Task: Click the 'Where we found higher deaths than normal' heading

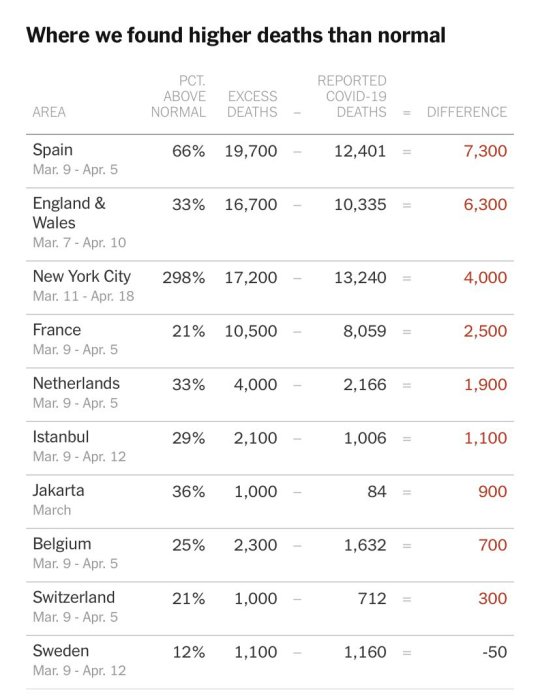Action: pos(236,35)
